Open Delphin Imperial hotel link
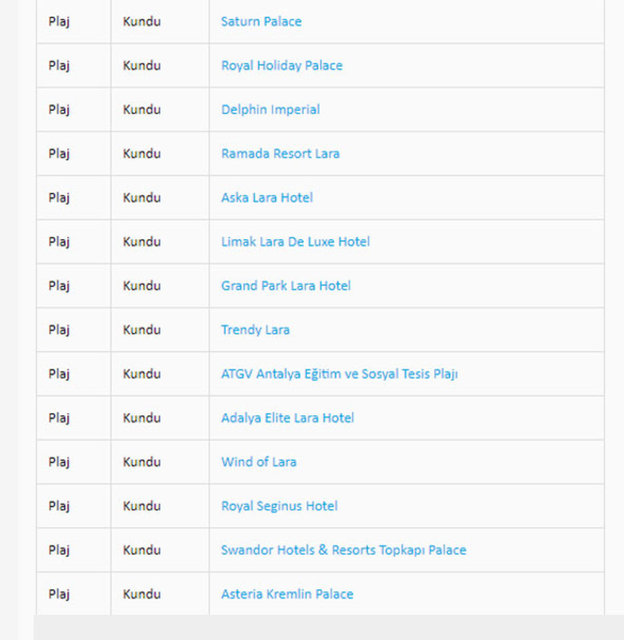This screenshot has width=624, height=640. tap(270, 110)
